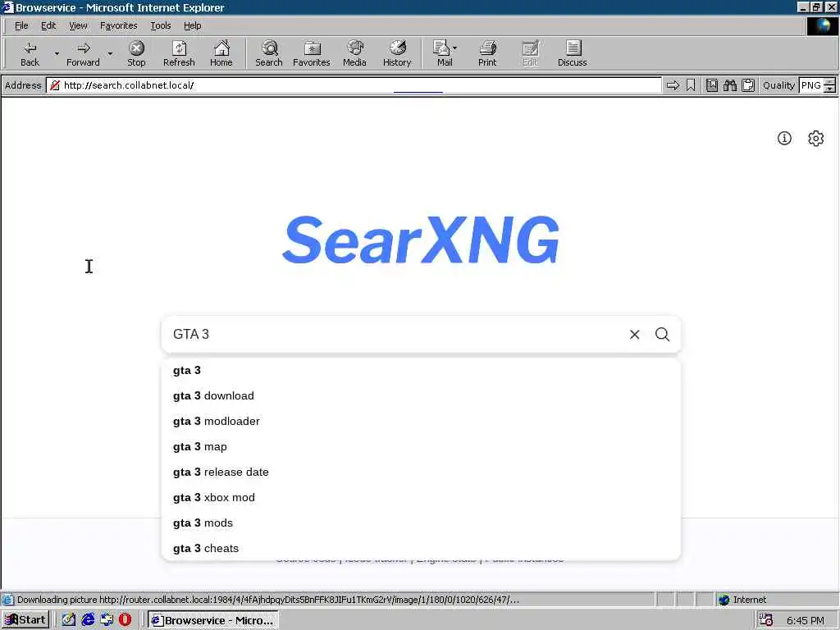Select suggestion "gta 3 cheats"
The width and height of the screenshot is (840, 630).
[x=421, y=548]
